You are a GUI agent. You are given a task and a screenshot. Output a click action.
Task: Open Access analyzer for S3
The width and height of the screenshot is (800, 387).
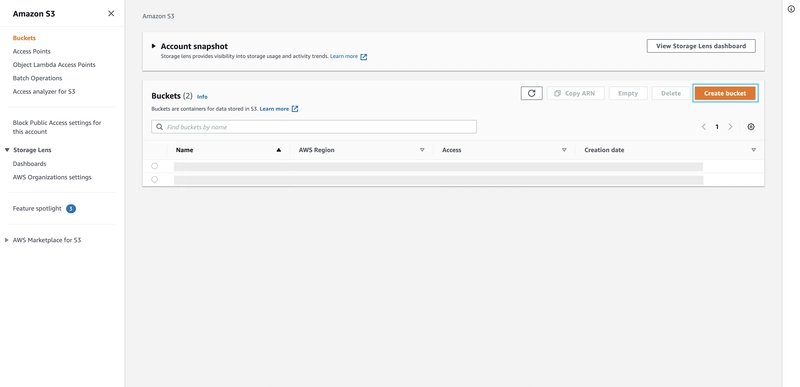coord(44,92)
